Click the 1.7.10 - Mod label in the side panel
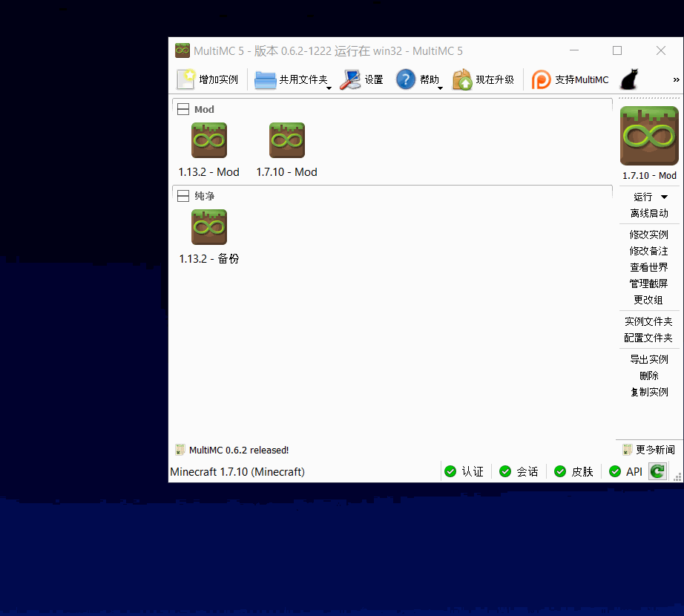This screenshot has width=684, height=616. coord(649,176)
